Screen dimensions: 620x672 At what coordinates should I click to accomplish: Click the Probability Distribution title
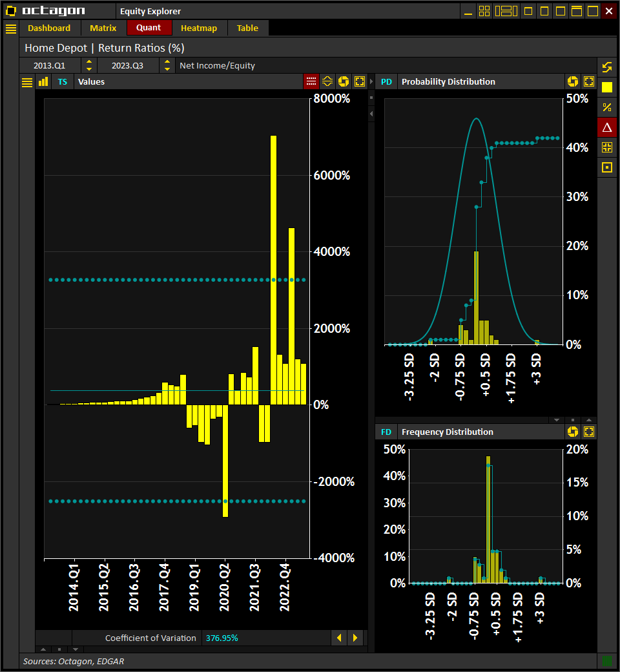click(448, 82)
